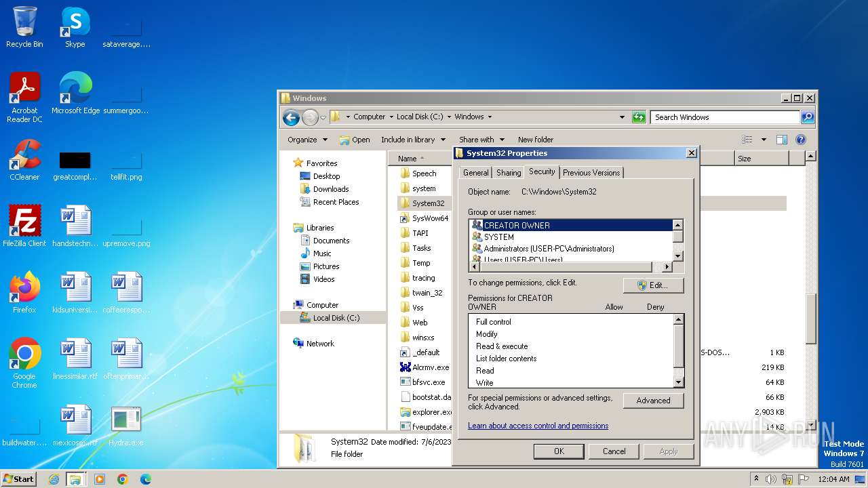This screenshot has height=488, width=868.
Task: Expand the Windows breadcrumb arrow in address bar
Action: (490, 117)
